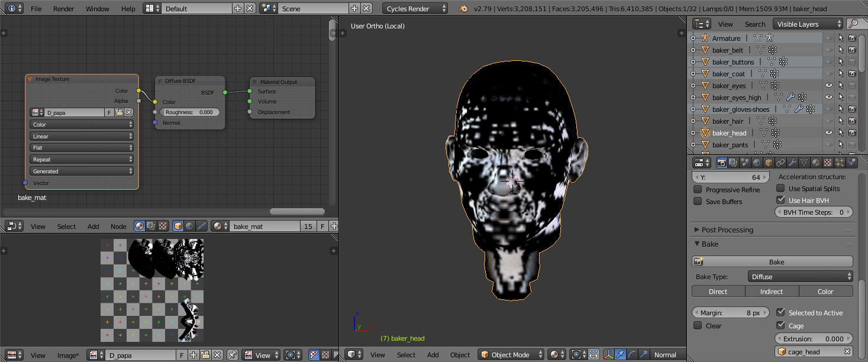
Task: Open node Repeat extension dropdown
Action: pyautogui.click(x=82, y=160)
